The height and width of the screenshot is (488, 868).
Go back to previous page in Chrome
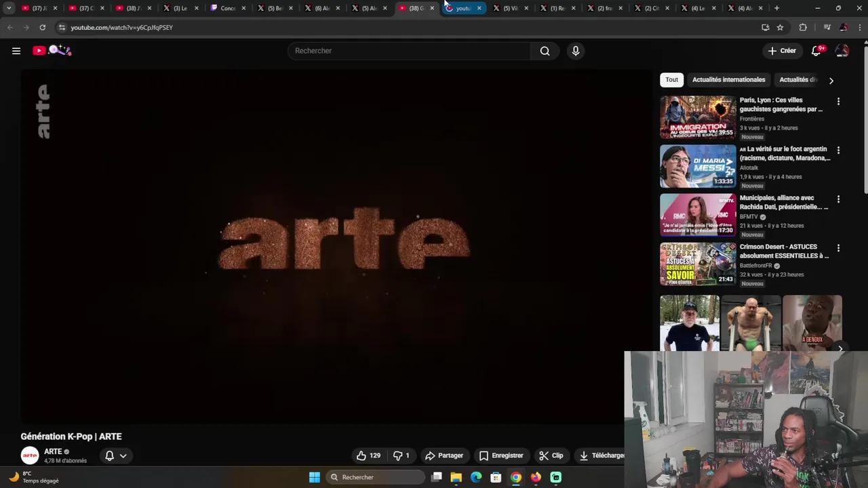tap(9, 27)
